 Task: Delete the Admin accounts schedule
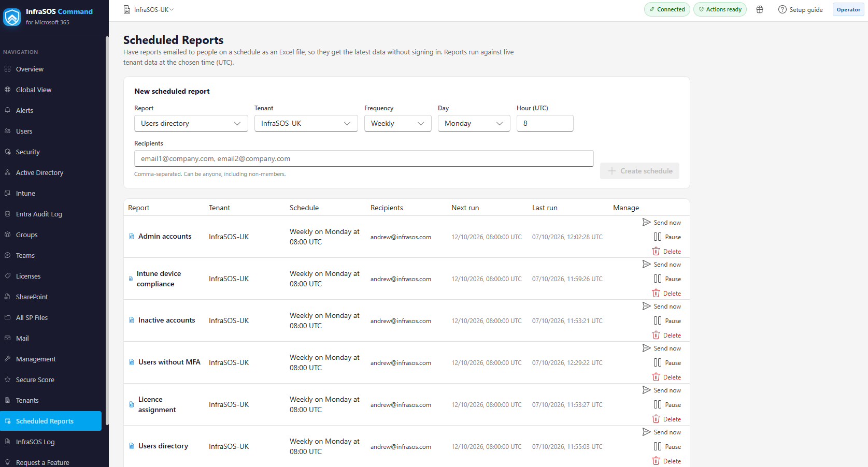coord(666,251)
